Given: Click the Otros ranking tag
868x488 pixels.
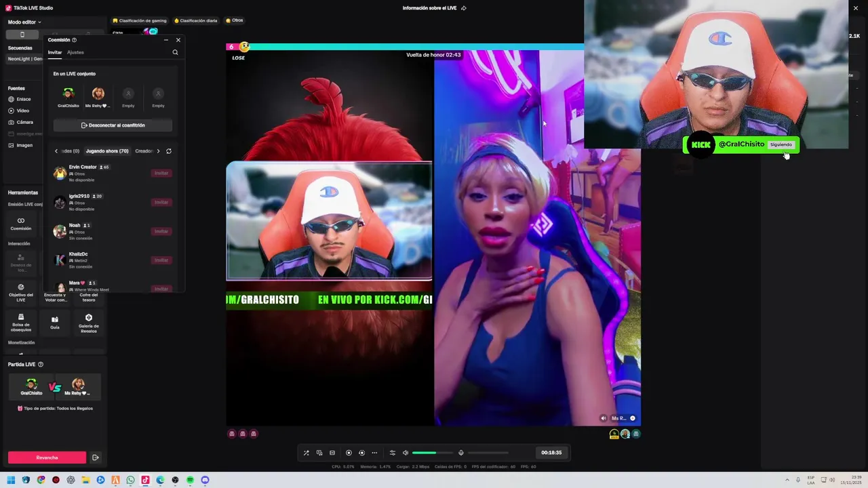Looking at the screenshot, I should coord(235,20).
